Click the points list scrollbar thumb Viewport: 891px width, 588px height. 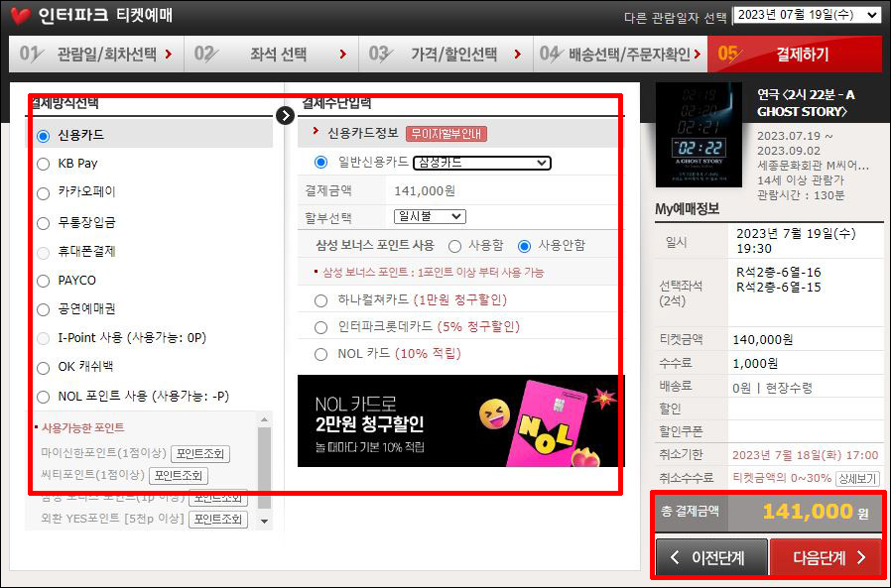pyautogui.click(x=264, y=468)
